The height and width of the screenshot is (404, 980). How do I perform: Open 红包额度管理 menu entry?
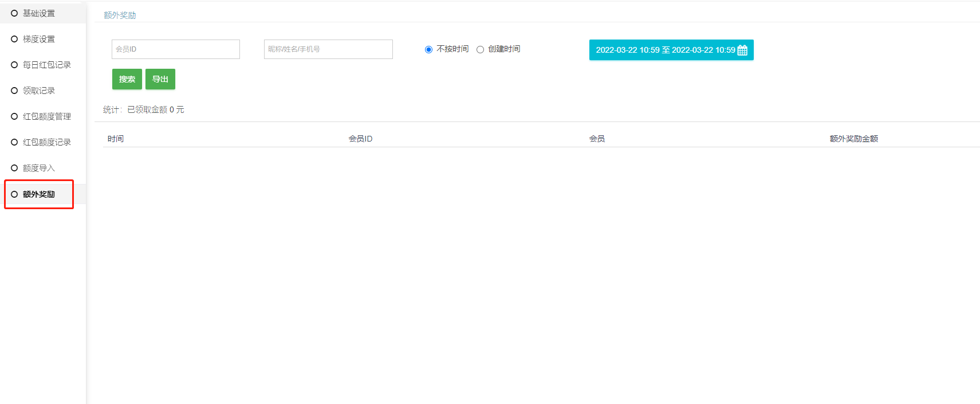pos(46,116)
